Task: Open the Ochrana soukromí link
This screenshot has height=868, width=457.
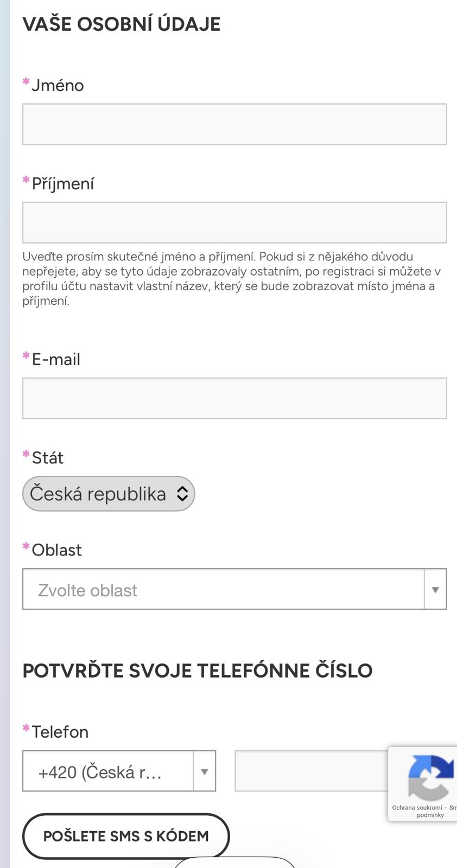Action: click(x=417, y=808)
